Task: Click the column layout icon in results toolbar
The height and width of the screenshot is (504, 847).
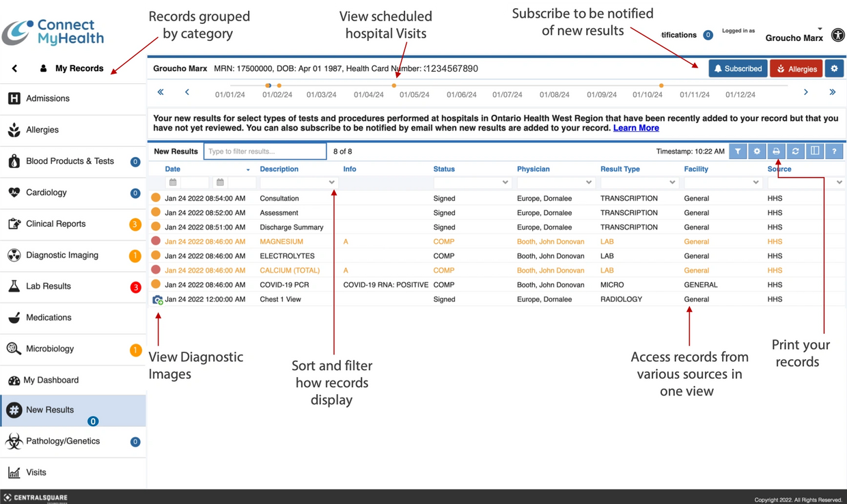Action: pos(814,152)
